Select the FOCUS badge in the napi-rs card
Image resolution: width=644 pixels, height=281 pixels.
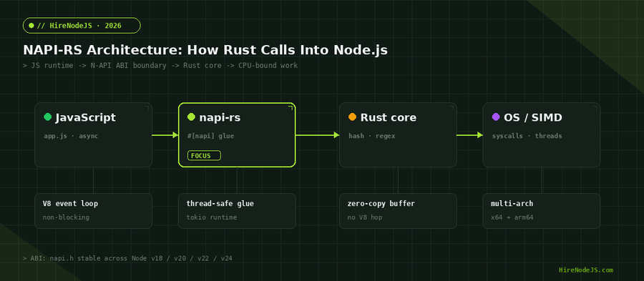[204, 155]
